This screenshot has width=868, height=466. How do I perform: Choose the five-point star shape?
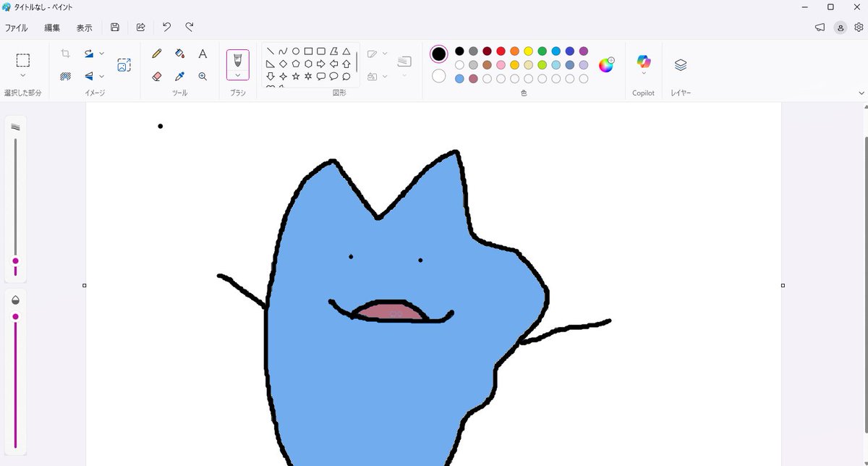click(x=296, y=76)
